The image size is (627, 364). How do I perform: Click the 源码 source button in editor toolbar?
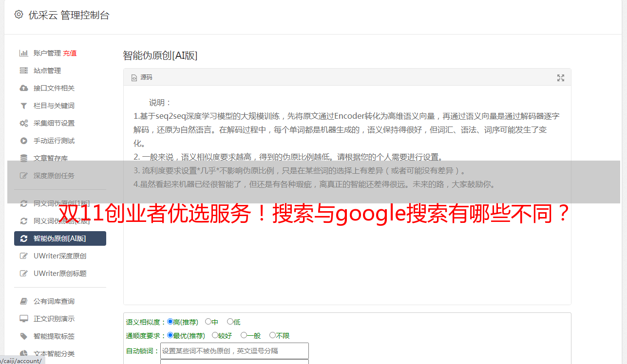(x=142, y=77)
